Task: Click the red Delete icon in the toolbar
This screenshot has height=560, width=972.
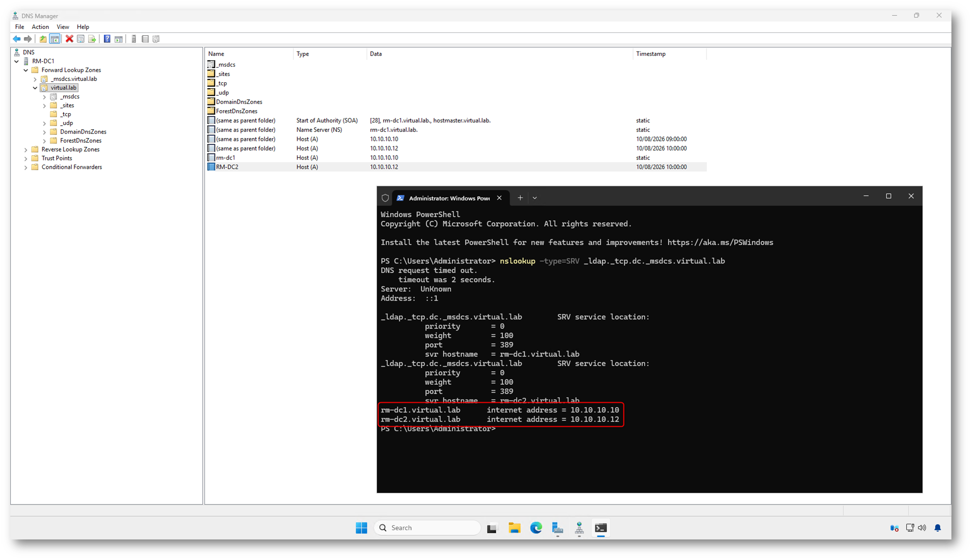Action: click(x=69, y=39)
